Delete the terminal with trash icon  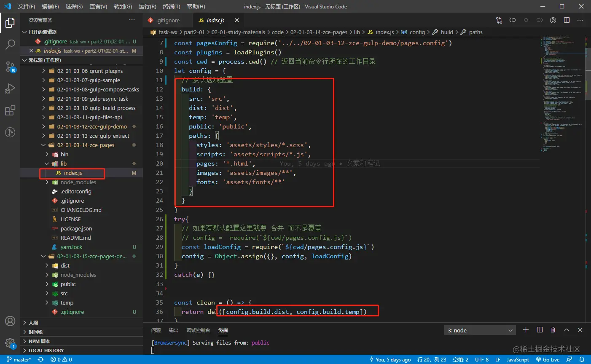553,330
